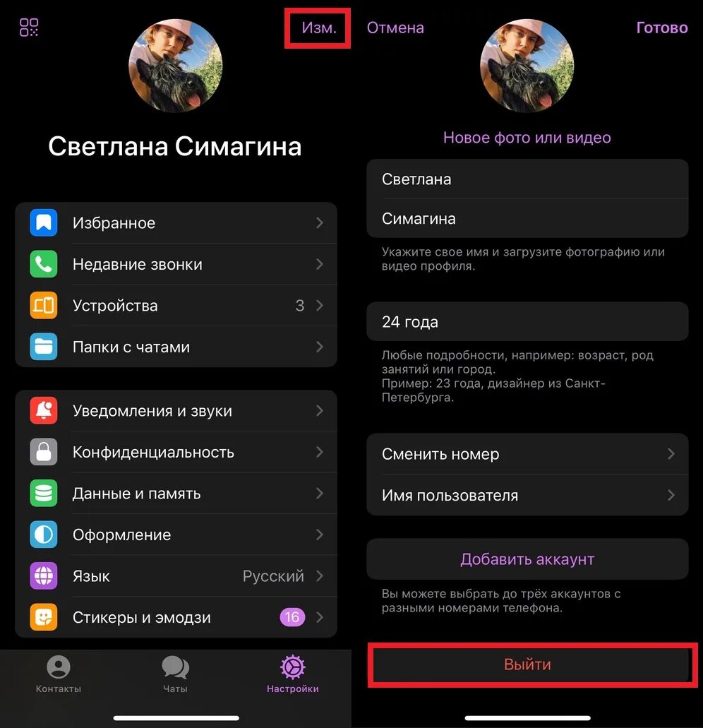Tap the Данные и память database icon
This screenshot has height=728, width=703.
tap(44, 493)
